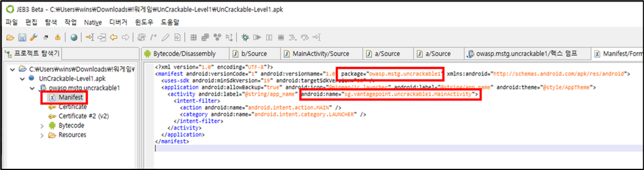Open the 도움말 menu
The height and width of the screenshot is (170, 644).
pyautogui.click(x=170, y=22)
